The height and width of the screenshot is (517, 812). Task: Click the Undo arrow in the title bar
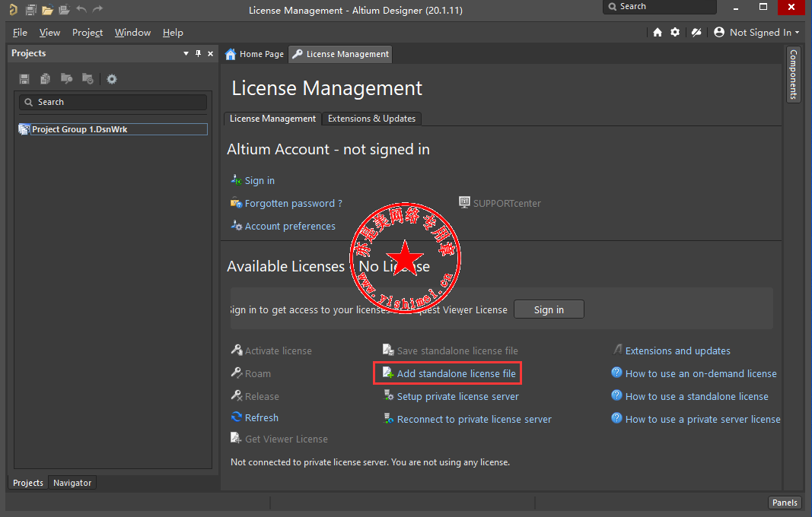point(81,9)
